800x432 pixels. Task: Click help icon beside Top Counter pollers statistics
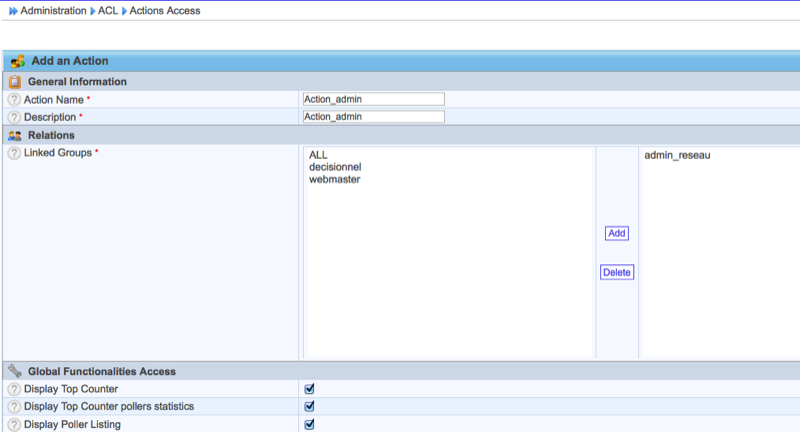[14, 407]
